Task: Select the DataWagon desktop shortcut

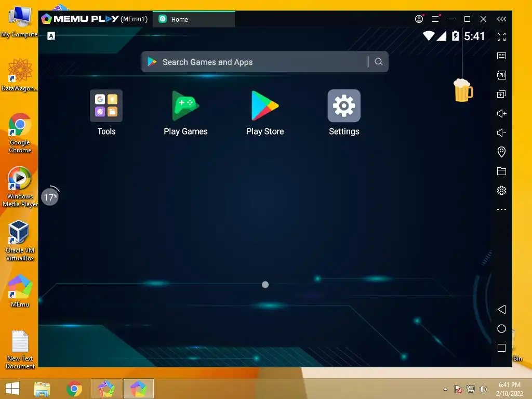Action: pyautogui.click(x=20, y=75)
